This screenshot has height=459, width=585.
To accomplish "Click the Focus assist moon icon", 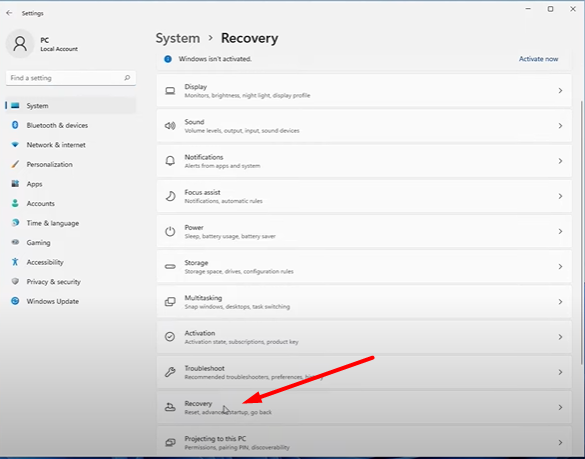I will click(x=170, y=196).
